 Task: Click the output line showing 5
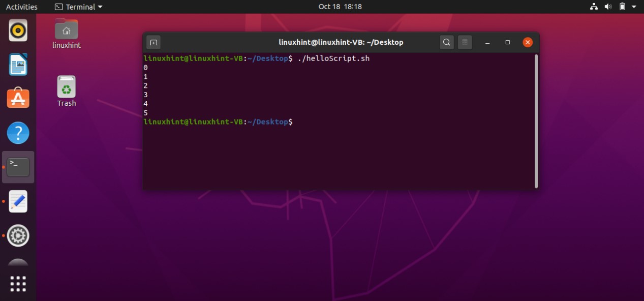pyautogui.click(x=146, y=113)
